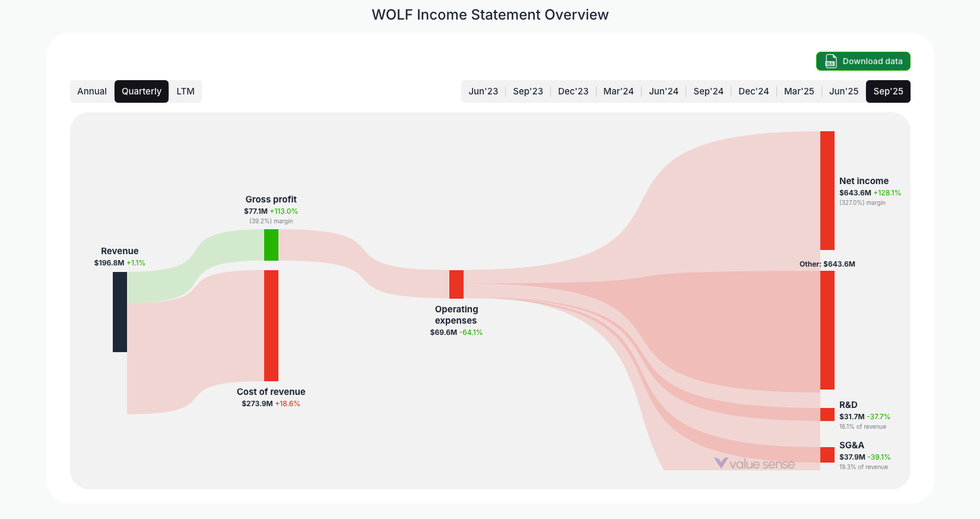The height and width of the screenshot is (519, 980).
Task: Click the green Gross profit node bar
Action: click(x=271, y=246)
